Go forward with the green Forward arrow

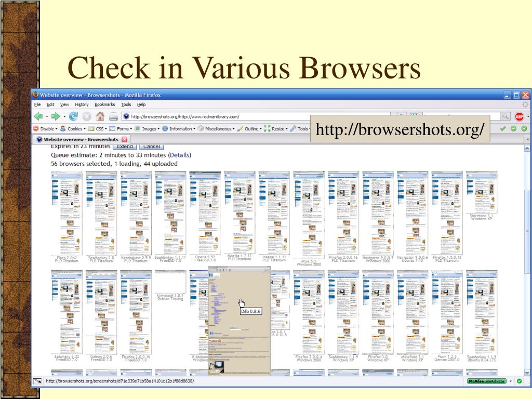55,116
